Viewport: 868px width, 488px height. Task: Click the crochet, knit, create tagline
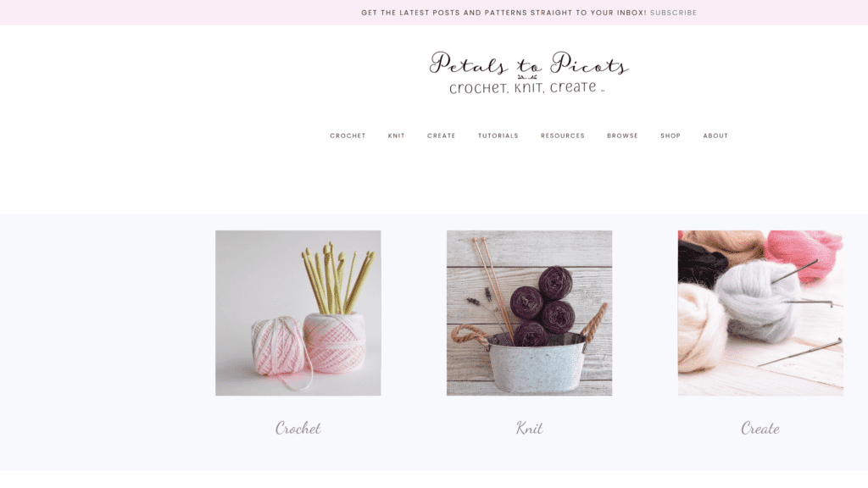(x=526, y=87)
